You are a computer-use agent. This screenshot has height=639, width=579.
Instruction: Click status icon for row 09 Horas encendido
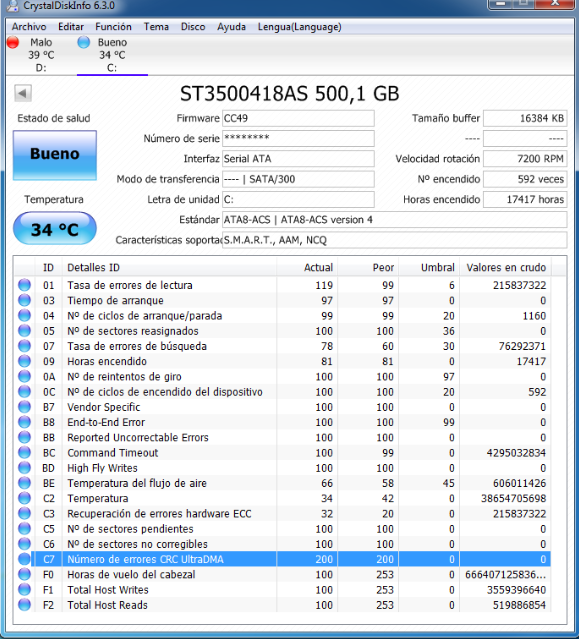click(x=24, y=361)
